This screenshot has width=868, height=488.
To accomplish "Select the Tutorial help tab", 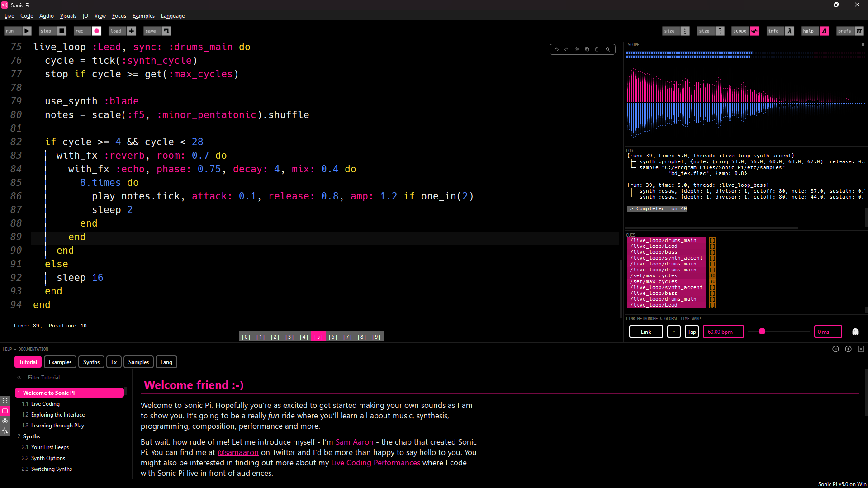I will click(28, 362).
